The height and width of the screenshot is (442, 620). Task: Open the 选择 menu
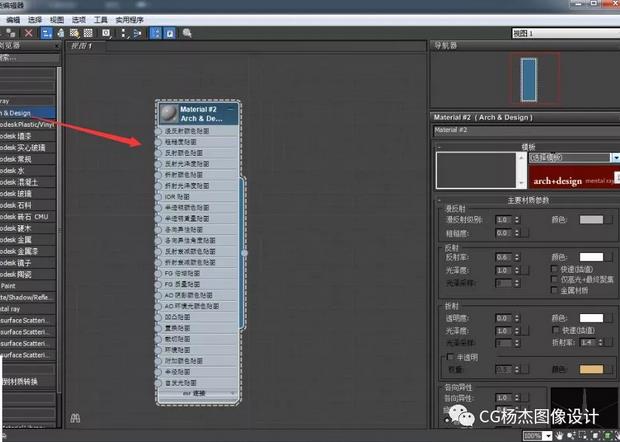pos(35,20)
